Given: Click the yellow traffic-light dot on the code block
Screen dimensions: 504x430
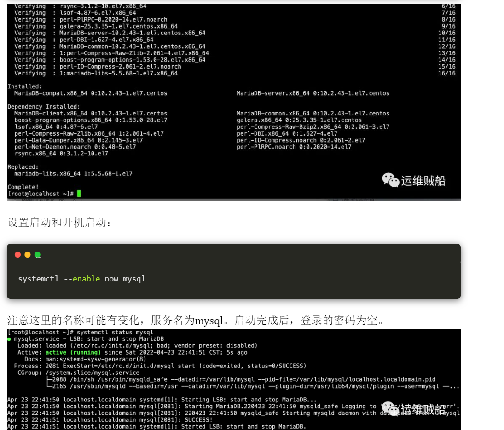Looking at the screenshot, I should 27,254.
